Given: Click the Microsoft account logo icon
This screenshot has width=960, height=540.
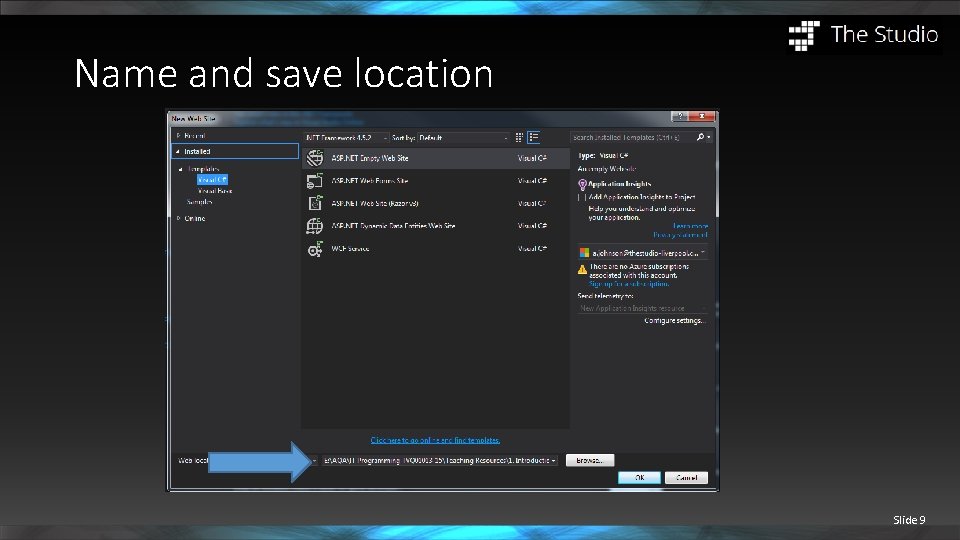Looking at the screenshot, I should [x=585, y=253].
